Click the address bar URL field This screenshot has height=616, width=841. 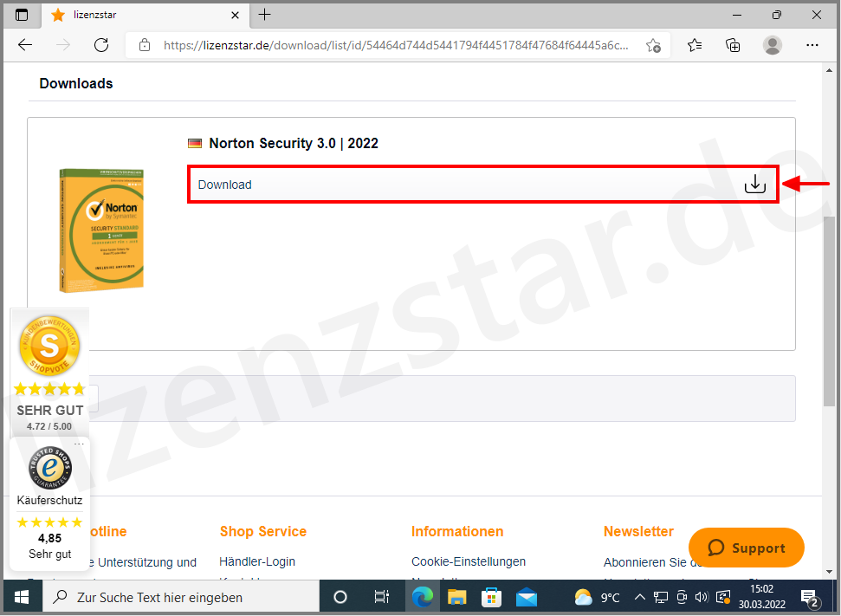pyautogui.click(x=390, y=45)
